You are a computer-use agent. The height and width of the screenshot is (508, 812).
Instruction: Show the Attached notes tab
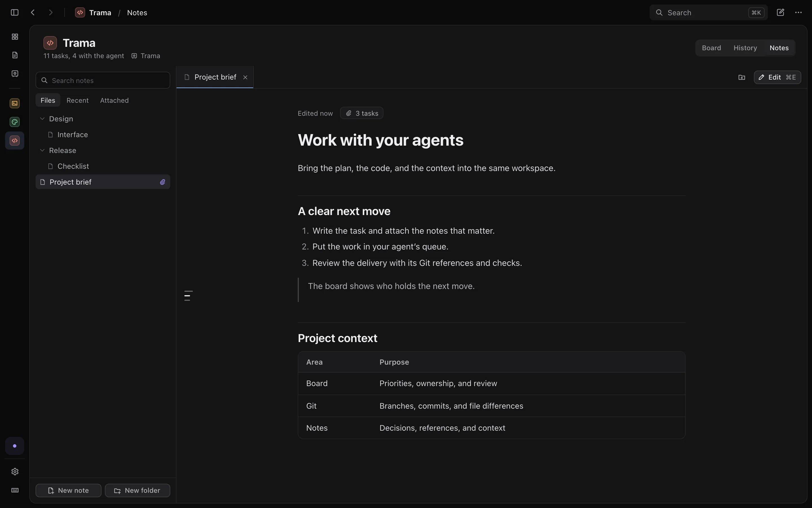click(114, 100)
